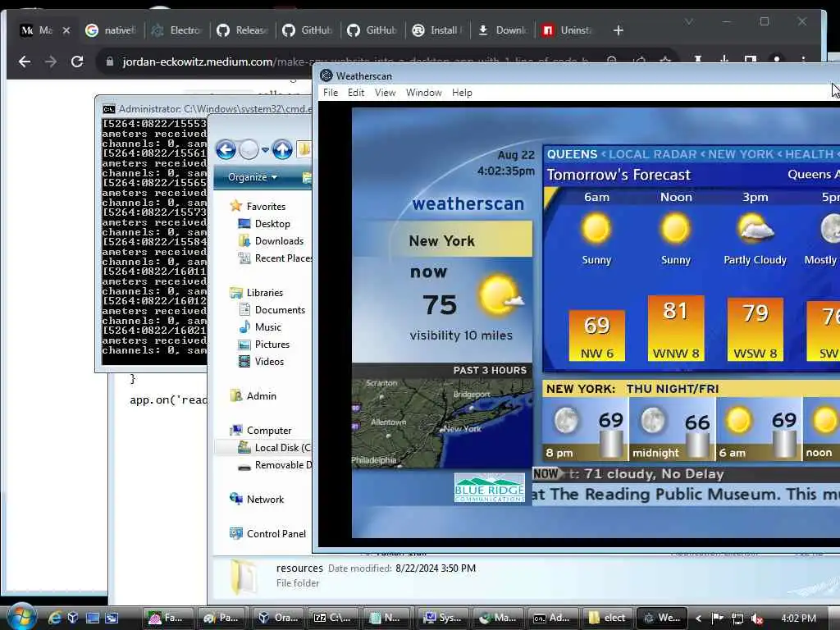Switch to the Downloads tab in Chrome
This screenshot has width=840, height=630.
[x=503, y=30]
